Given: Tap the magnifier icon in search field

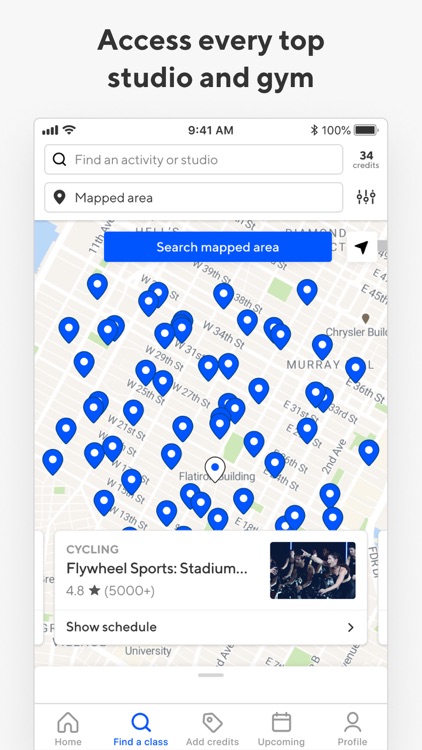Looking at the screenshot, I should tap(59, 159).
